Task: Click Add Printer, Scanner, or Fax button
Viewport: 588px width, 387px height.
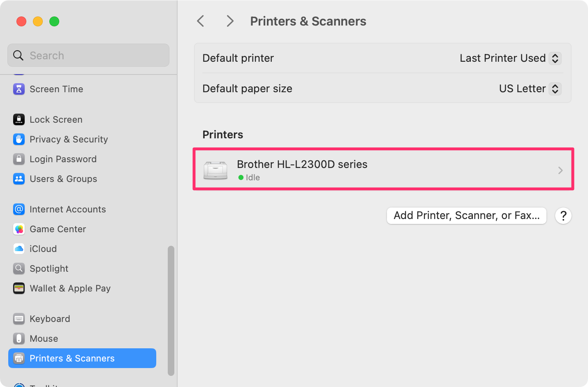Action: [467, 216]
